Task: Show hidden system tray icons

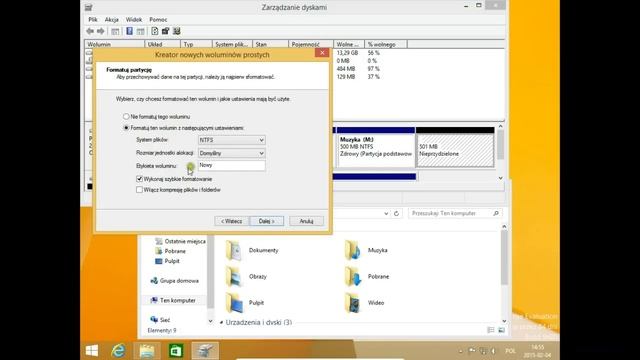Action: point(461,351)
